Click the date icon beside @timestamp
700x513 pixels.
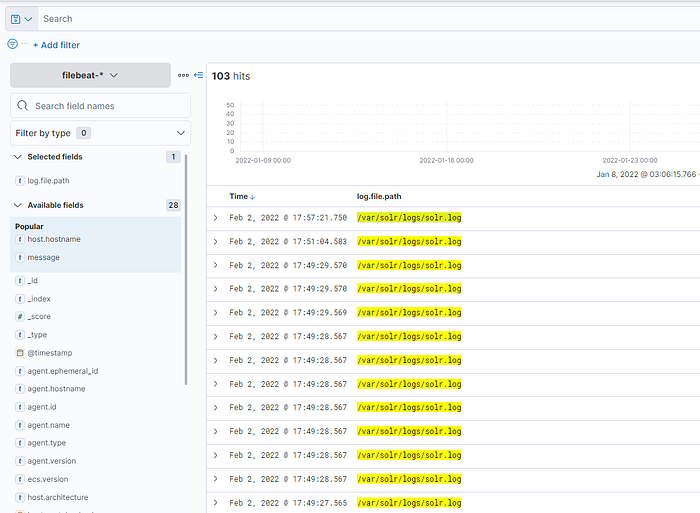[20, 353]
